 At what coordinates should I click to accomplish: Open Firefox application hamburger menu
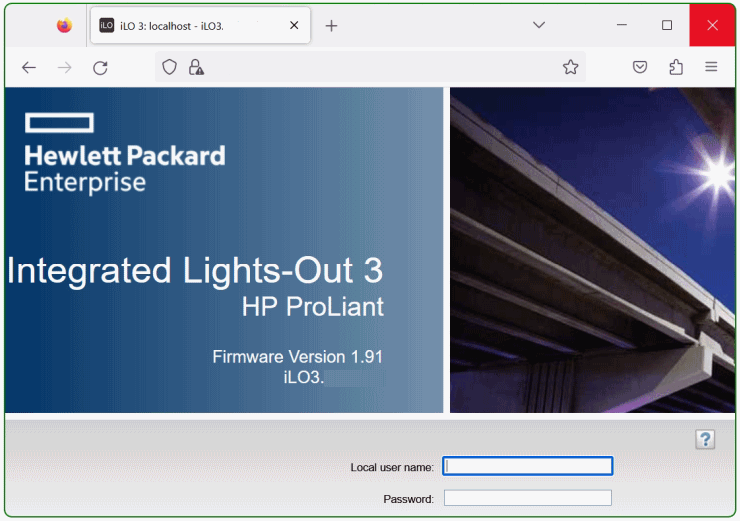tap(711, 67)
